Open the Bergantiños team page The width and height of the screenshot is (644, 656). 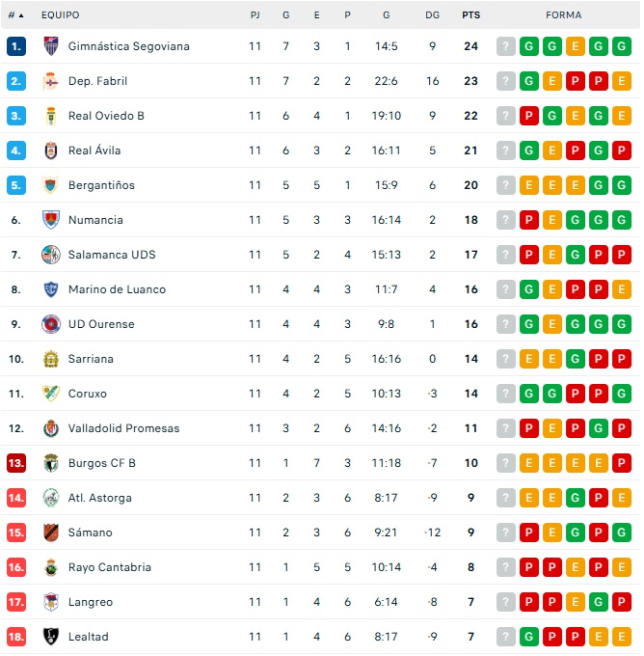(x=101, y=185)
